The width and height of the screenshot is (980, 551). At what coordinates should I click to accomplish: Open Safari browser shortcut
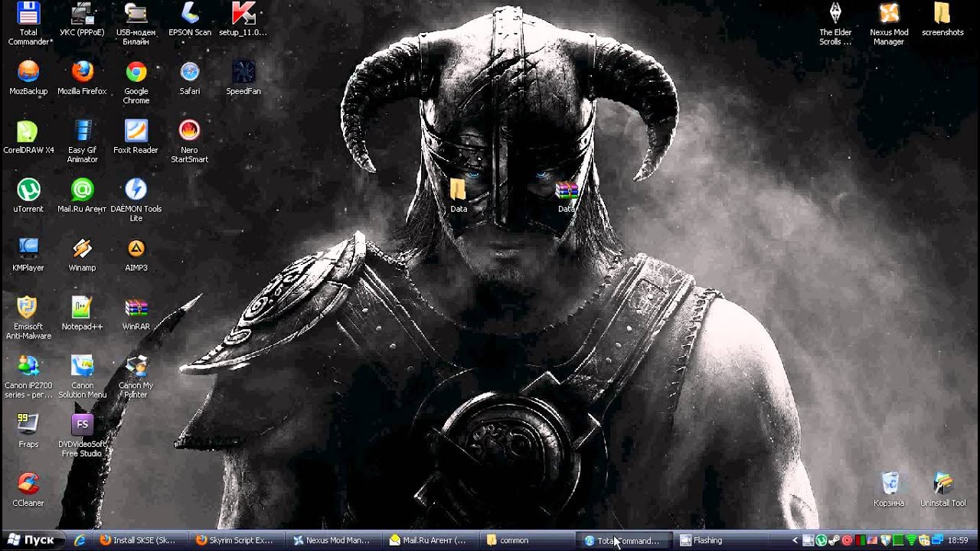coord(190,78)
